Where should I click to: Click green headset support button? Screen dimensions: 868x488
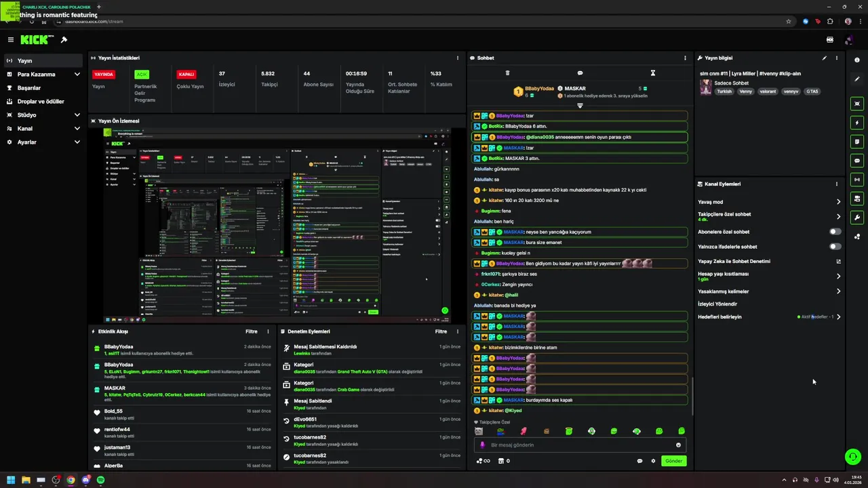click(x=853, y=457)
